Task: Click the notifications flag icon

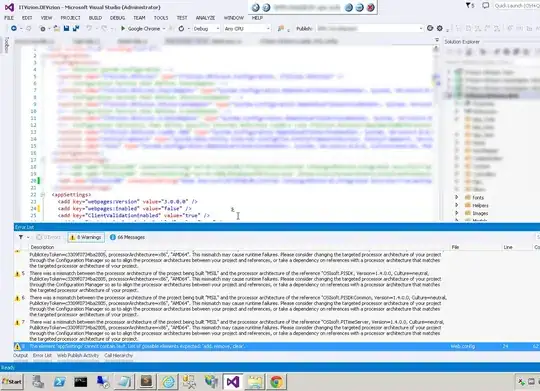Action: 470,6
